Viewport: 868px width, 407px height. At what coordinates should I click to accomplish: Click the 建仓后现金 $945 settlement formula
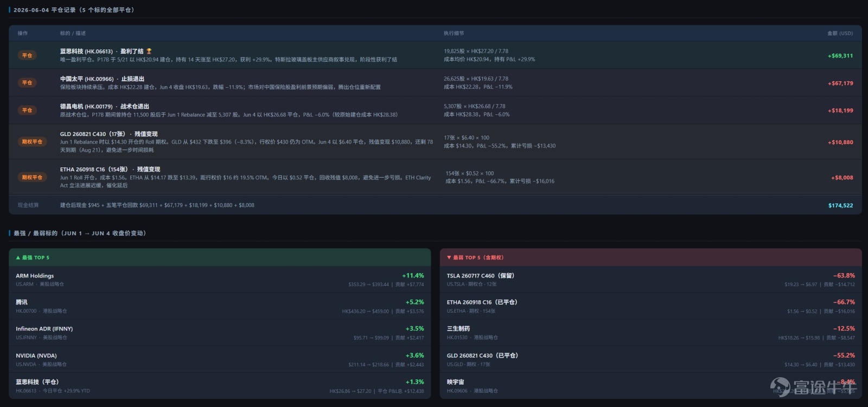(x=157, y=205)
